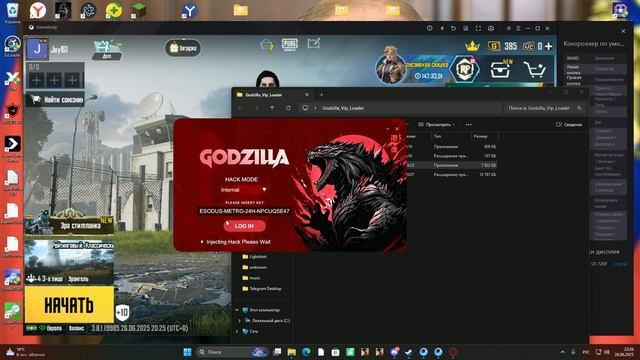Click the LOG IN button in Godzilla loader
Screen dimensions: 640x360
coord(244,226)
